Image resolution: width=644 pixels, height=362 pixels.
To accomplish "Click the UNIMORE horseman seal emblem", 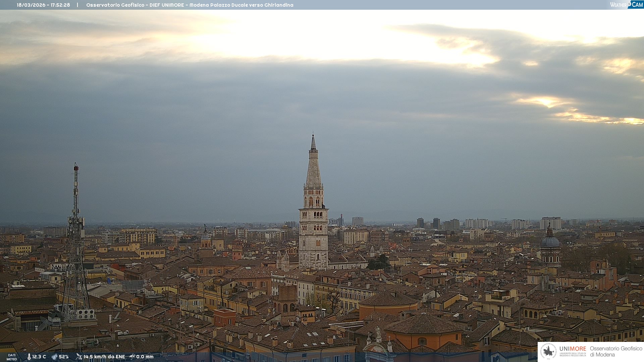I will [x=548, y=351].
